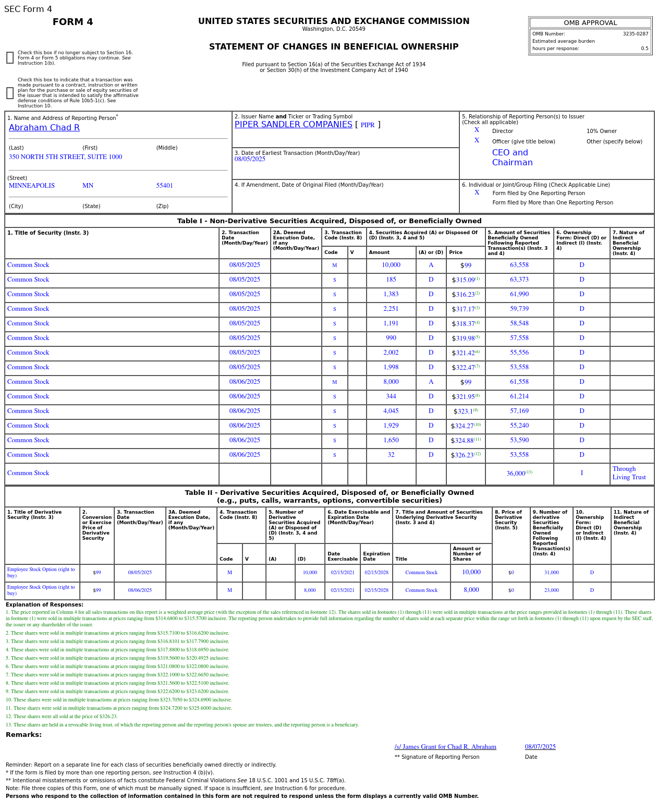The width and height of the screenshot is (659, 812).
Task: Click the Through Living Trust ownership text
Action: point(629,473)
